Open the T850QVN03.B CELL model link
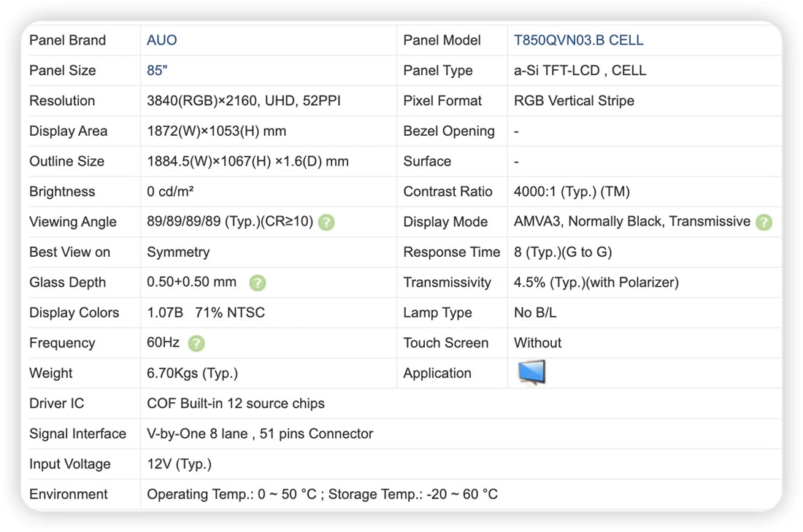The height and width of the screenshot is (532, 803). 578,40
